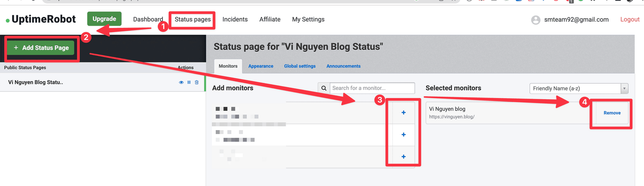The width and height of the screenshot is (644, 186).
Task: Switch to the Appearance tab
Action: tap(260, 66)
